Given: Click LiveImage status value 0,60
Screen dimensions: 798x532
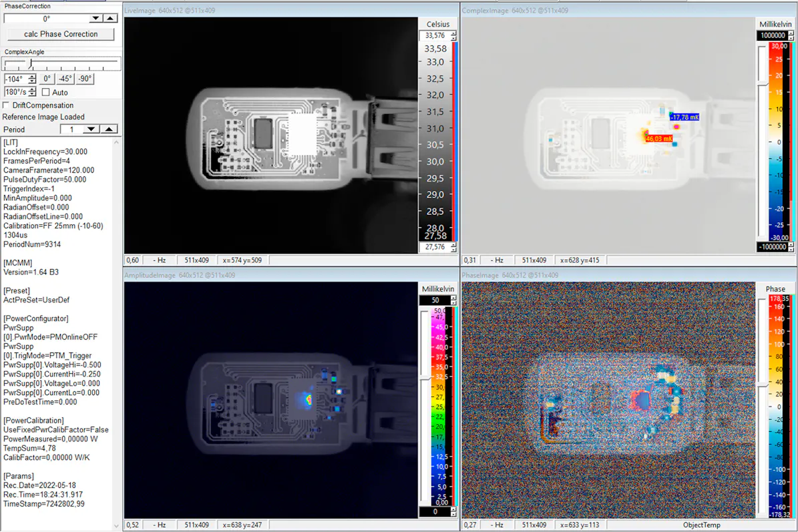Looking at the screenshot, I should [132, 260].
